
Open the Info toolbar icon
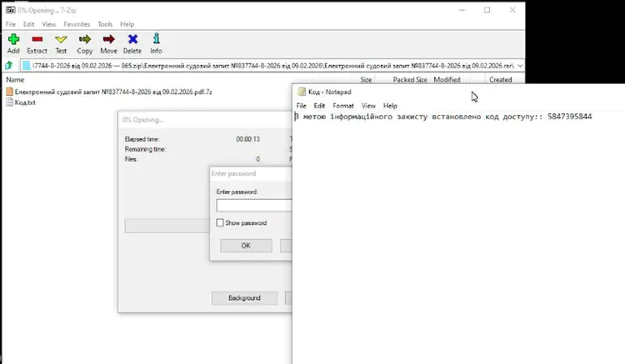pos(156,43)
